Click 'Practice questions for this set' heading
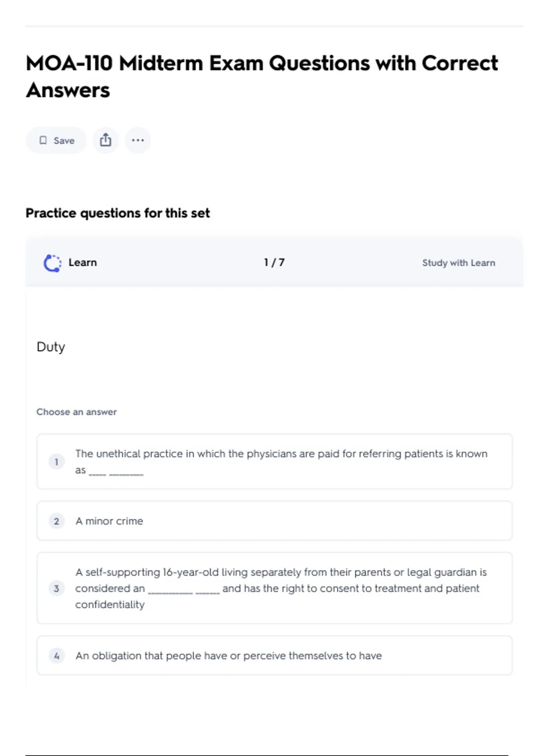The width and height of the screenshot is (534, 756). [117, 213]
